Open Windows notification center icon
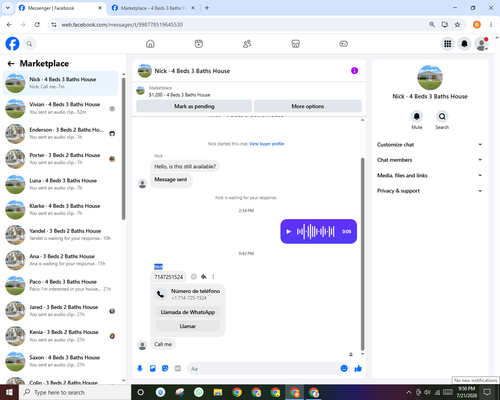The width and height of the screenshot is (500, 400). tap(487, 392)
